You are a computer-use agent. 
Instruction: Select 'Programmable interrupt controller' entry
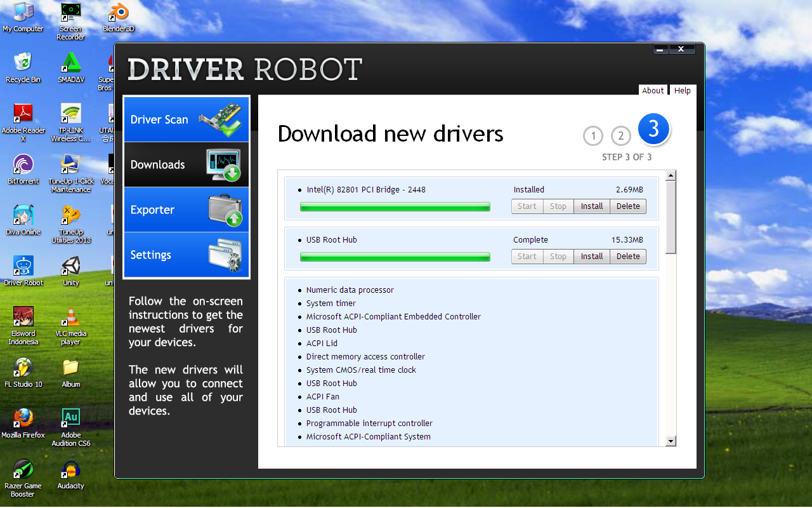pyautogui.click(x=369, y=424)
